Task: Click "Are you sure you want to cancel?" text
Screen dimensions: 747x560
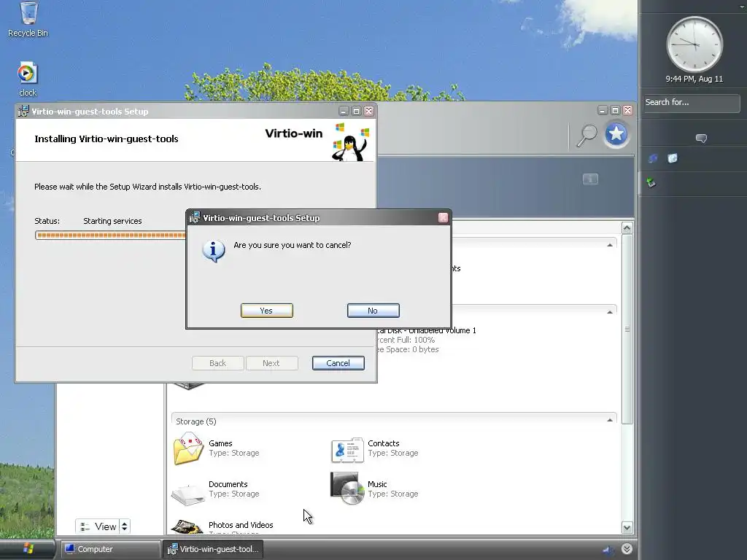Action: (292, 245)
